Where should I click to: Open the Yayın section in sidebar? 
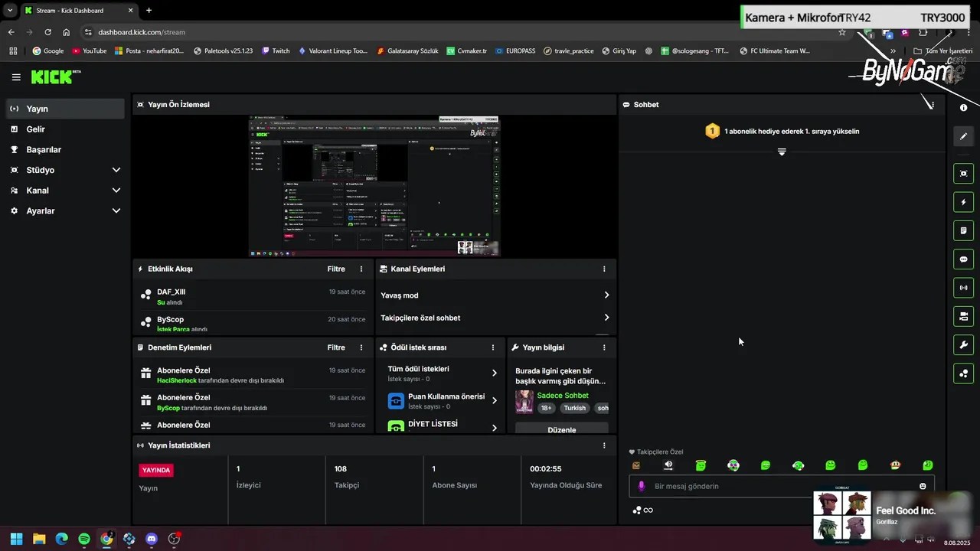tap(65, 109)
